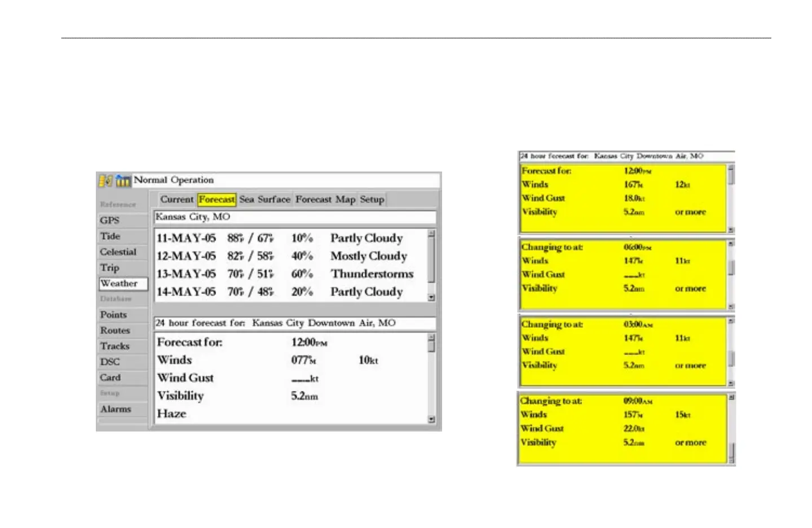Open Points in the sidebar

point(123,314)
